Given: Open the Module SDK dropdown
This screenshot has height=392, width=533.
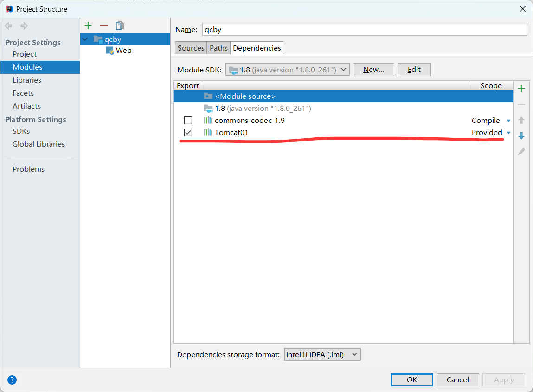Looking at the screenshot, I should pyautogui.click(x=288, y=70).
